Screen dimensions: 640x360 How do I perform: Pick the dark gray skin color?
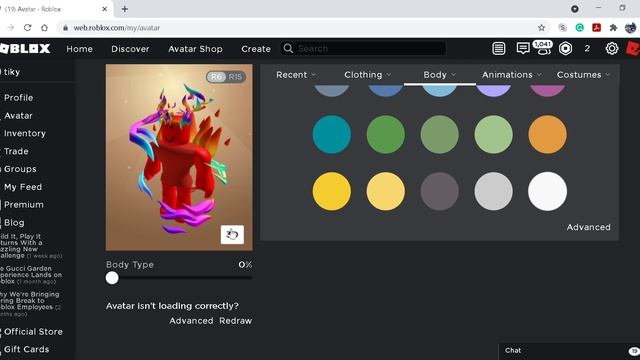click(440, 191)
